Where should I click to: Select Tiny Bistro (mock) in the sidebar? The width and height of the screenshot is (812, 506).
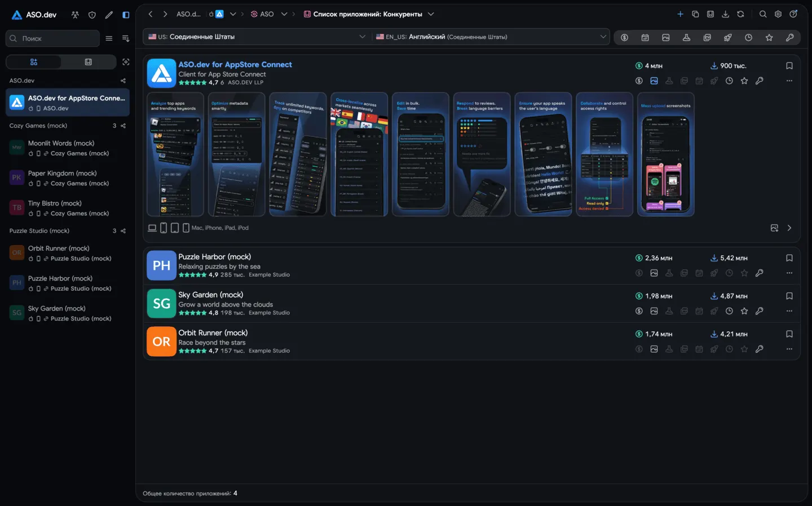pos(68,208)
